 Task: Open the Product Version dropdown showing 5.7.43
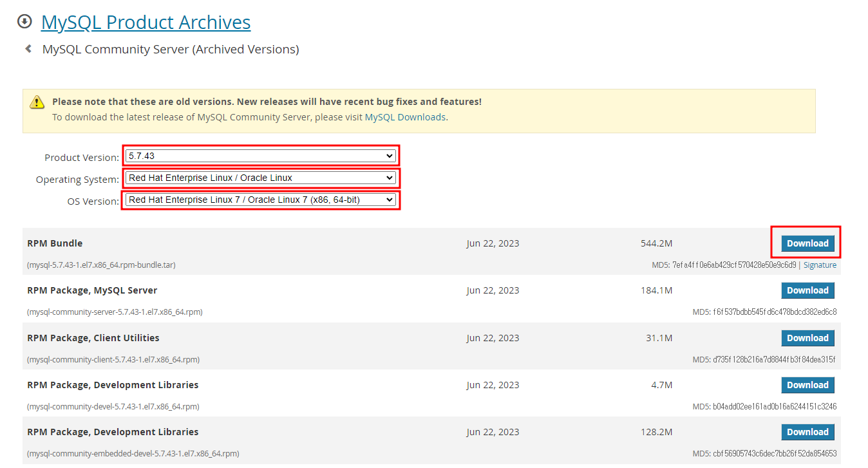pyautogui.click(x=261, y=156)
